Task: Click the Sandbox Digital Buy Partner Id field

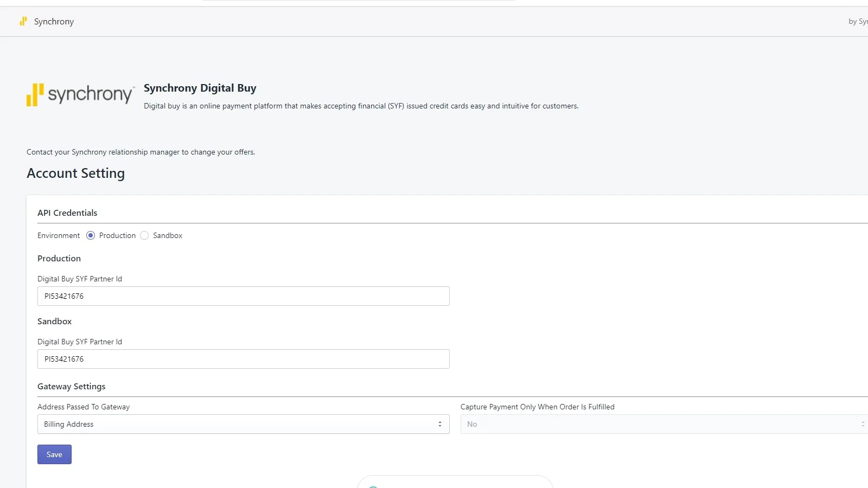Action: [243, 359]
